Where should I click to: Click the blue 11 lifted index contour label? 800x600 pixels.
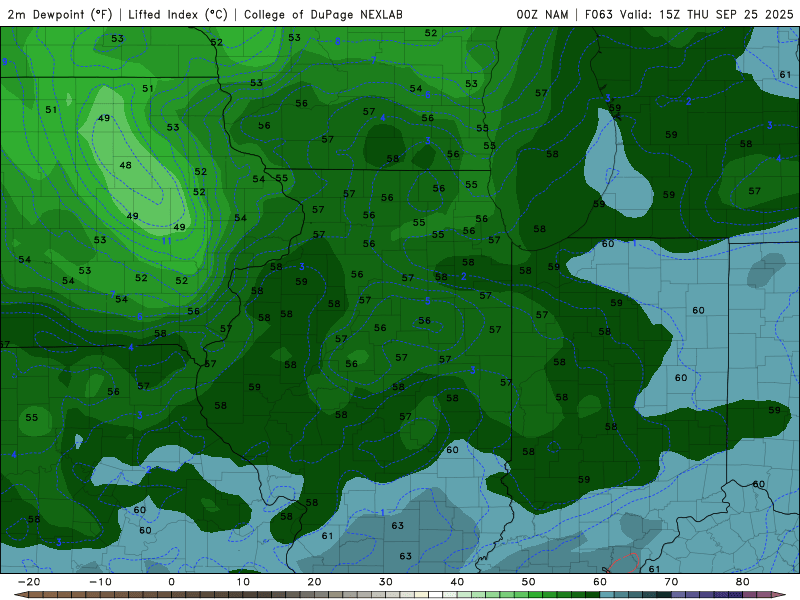pyautogui.click(x=167, y=240)
